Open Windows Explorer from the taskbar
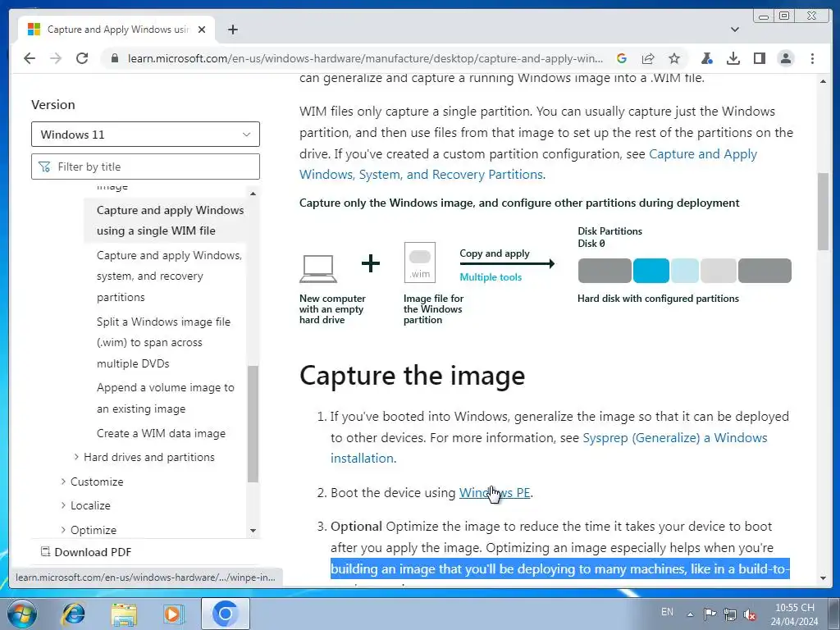 [x=124, y=614]
